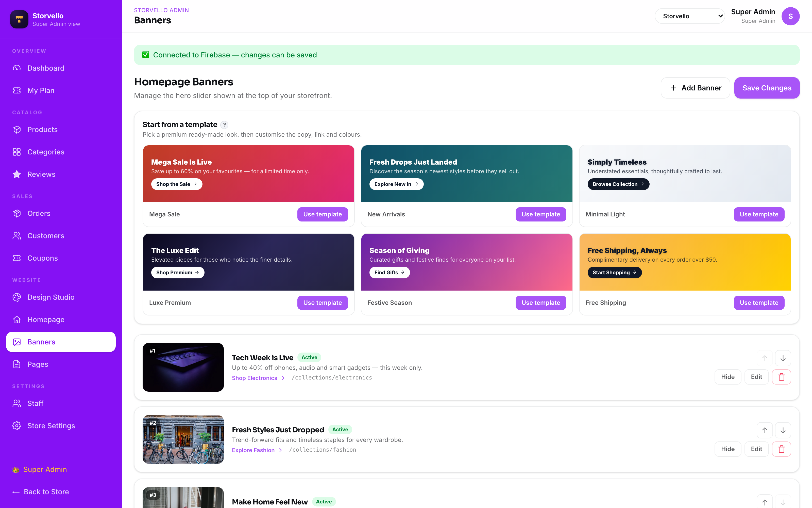Use the Minimal Light template
Screen dimensions: 812x508
tap(759, 214)
